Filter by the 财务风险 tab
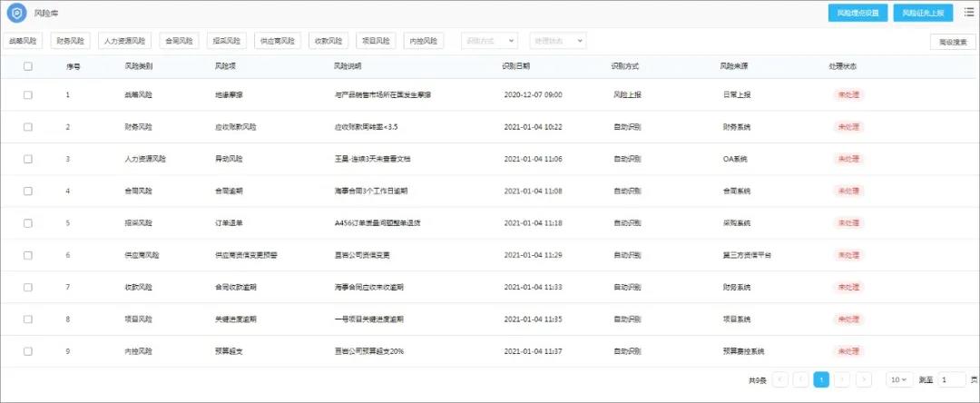980x403 pixels. click(70, 41)
